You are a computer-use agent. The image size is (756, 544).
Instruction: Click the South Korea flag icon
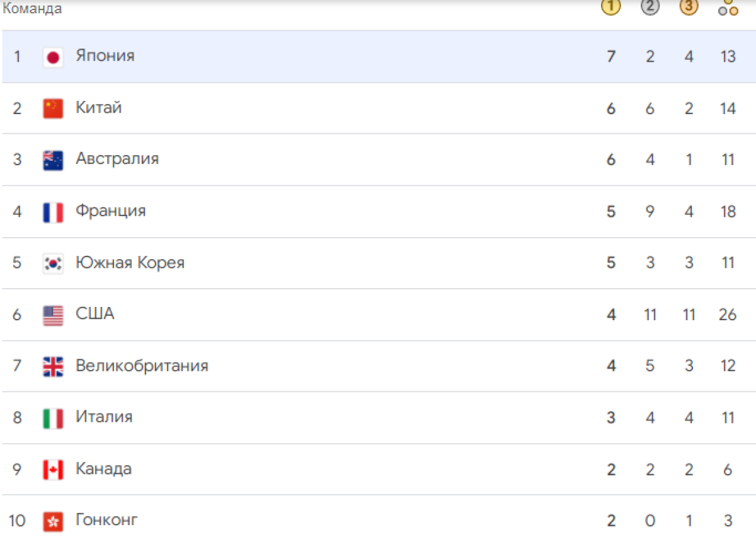pos(53,263)
